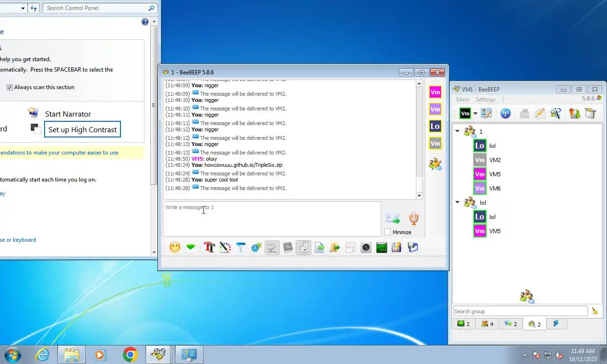Open the Main menu in VM1 window
Screen dimensions: 607x364
[462, 100]
